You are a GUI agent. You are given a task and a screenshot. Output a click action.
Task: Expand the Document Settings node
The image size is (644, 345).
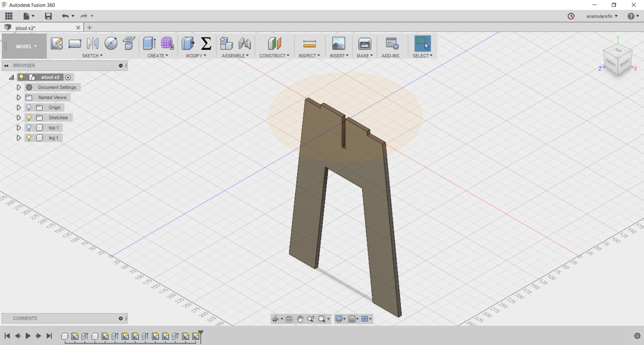19,88
